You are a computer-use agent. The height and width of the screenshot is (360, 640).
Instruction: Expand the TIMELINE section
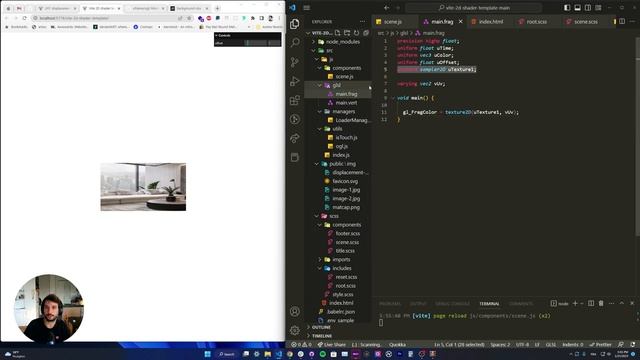[322, 336]
